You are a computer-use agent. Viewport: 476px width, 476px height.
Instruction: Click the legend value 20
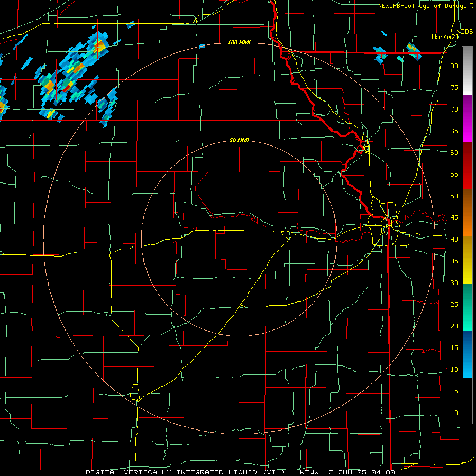454,326
